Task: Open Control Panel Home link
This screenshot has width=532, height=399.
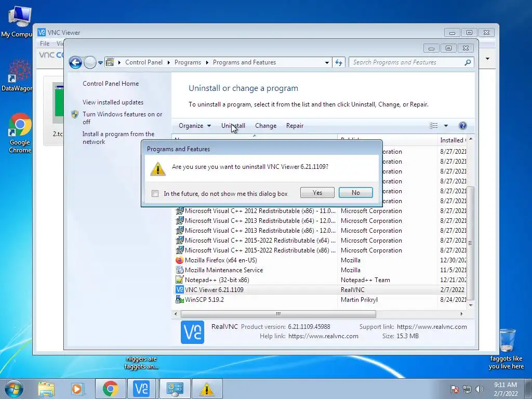Action: pyautogui.click(x=111, y=84)
